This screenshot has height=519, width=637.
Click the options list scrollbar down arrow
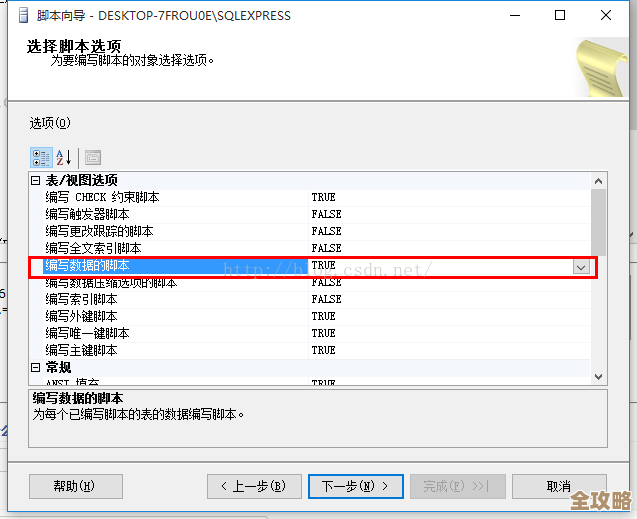(598, 377)
